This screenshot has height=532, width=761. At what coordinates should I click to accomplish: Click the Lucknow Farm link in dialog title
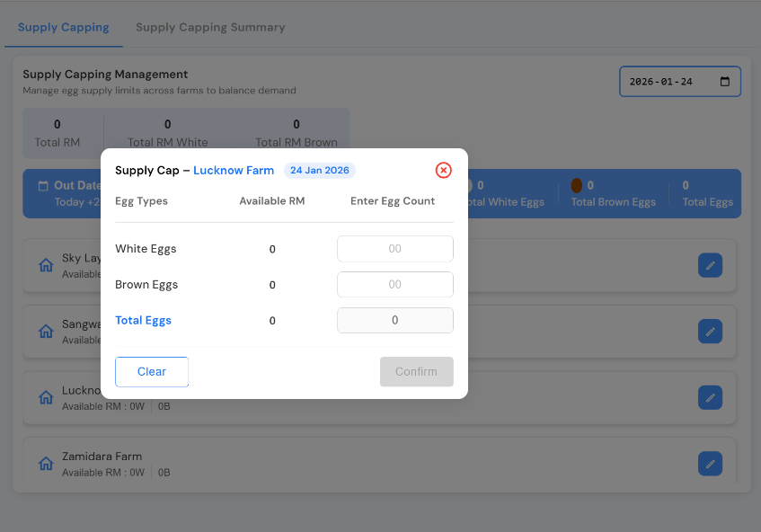234,171
